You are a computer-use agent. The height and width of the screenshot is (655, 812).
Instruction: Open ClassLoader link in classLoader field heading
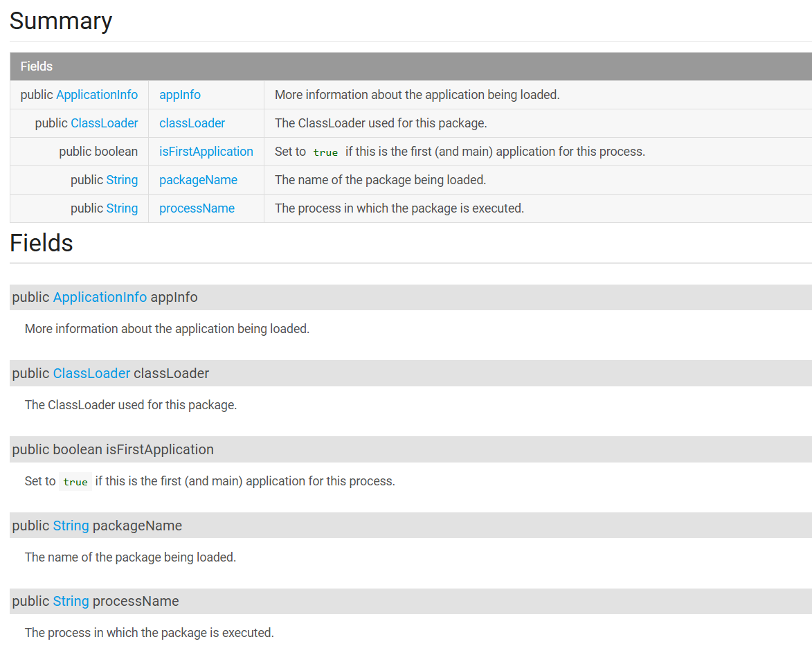[91, 373]
